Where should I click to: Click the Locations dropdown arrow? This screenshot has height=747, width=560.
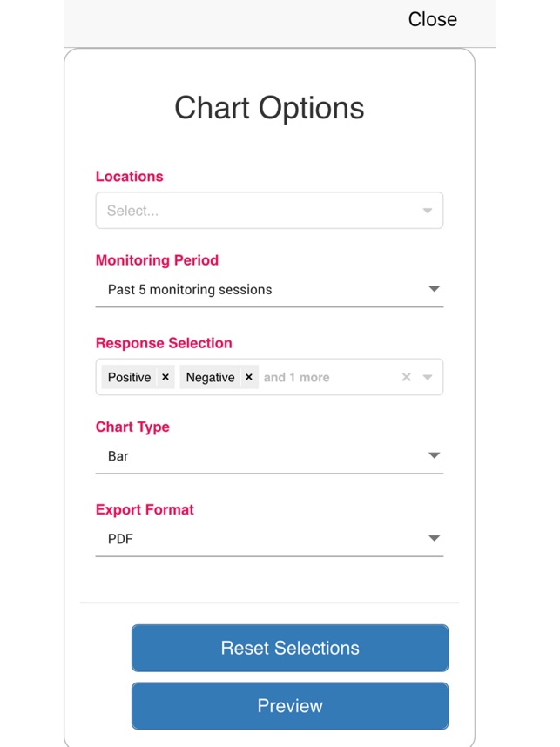point(428,211)
